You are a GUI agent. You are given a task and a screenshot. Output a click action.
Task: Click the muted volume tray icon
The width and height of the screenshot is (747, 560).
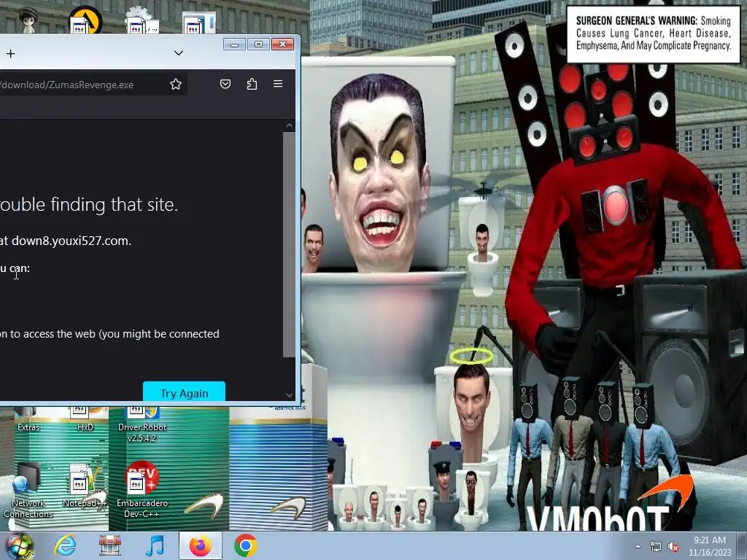click(673, 547)
